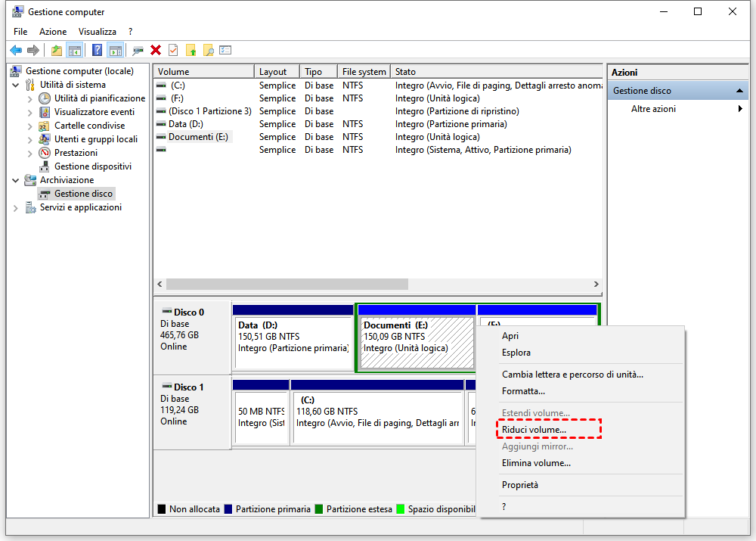The image size is (756, 541).
Task: Collapse the Utilità di sistema node
Action: coord(17,85)
